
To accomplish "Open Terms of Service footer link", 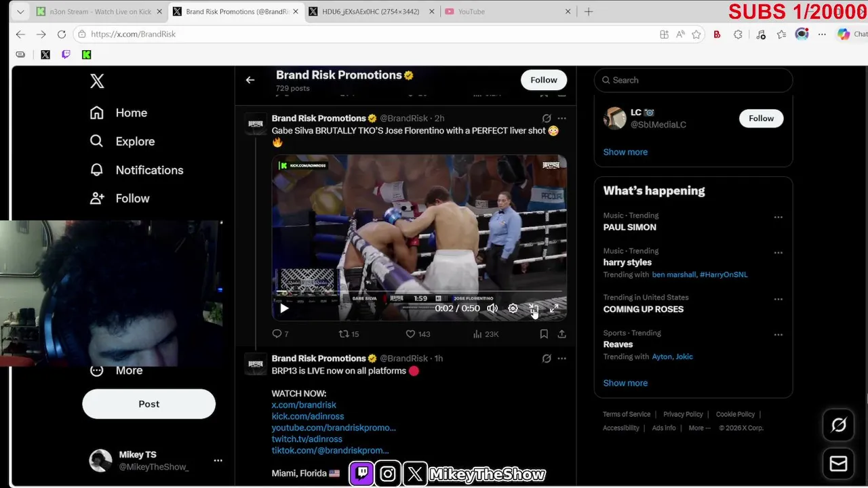I will click(x=627, y=414).
